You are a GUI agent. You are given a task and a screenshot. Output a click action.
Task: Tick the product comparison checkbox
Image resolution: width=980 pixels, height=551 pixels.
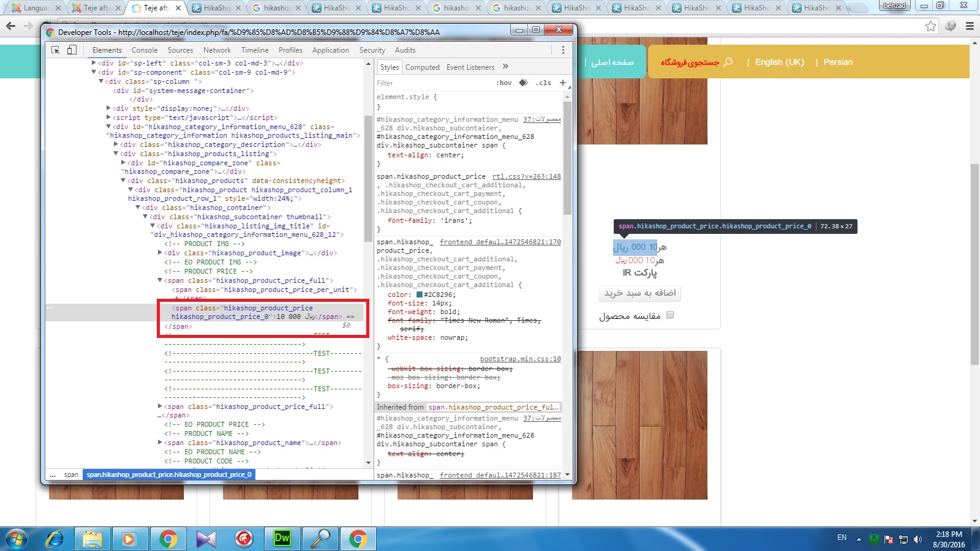[669, 315]
